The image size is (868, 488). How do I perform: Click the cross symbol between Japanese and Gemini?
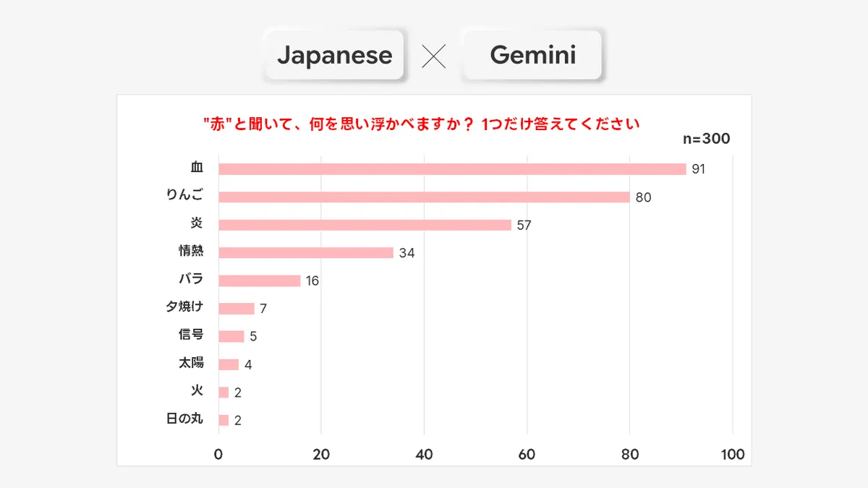click(x=433, y=56)
